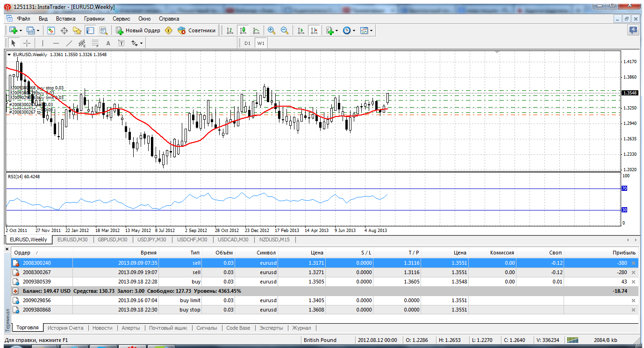Close the sell order 2008300240
This screenshot has height=348, width=644.
tap(633, 263)
